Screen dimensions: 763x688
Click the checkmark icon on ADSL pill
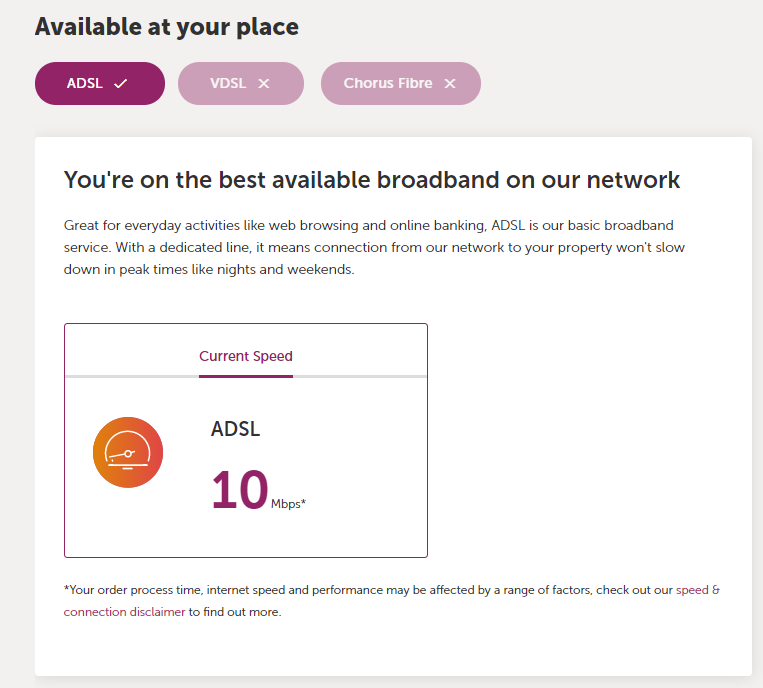121,84
